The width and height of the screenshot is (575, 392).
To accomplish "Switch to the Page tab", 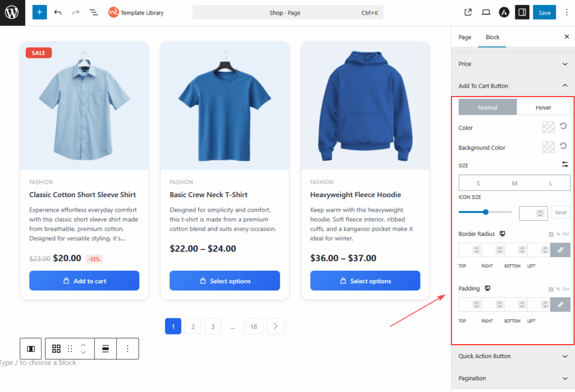I will tap(464, 37).
